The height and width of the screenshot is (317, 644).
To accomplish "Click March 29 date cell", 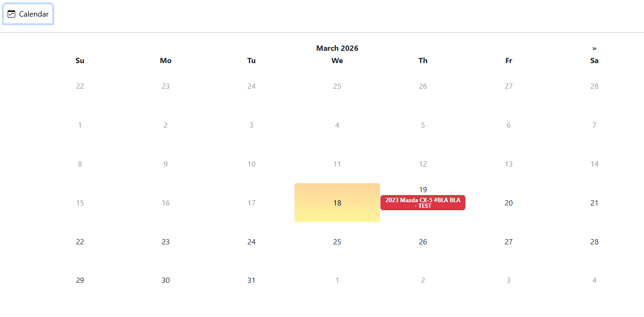I will click(80, 280).
